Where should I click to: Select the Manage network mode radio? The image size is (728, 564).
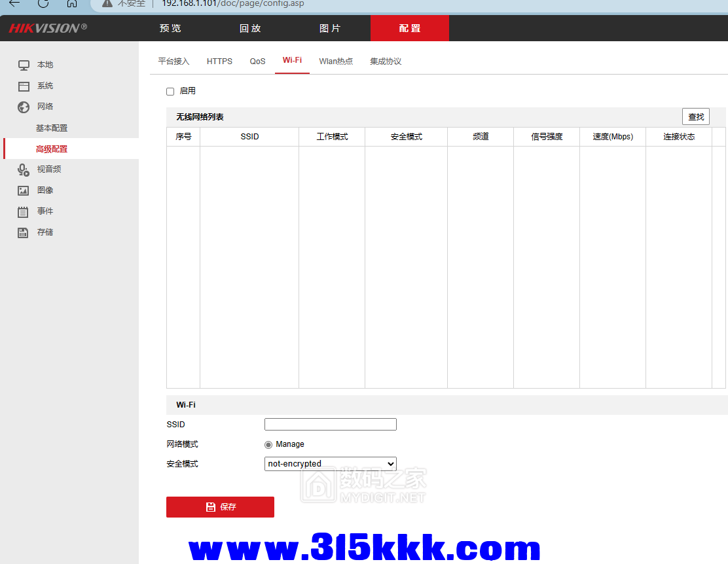(x=268, y=445)
